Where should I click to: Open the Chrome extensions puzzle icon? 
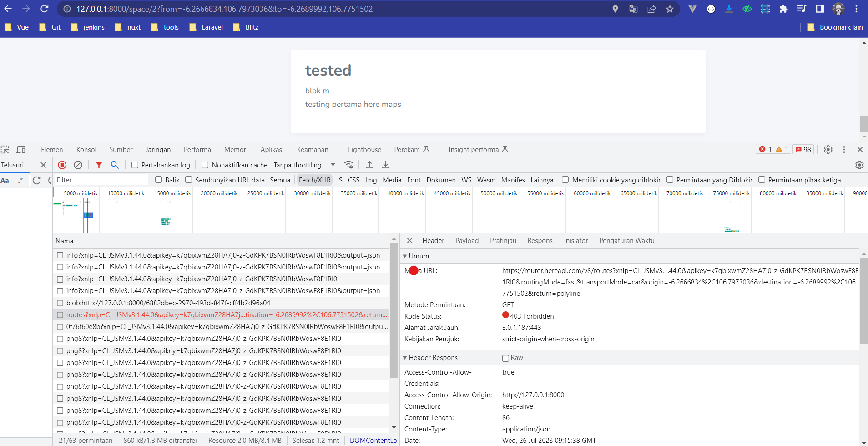783,9
